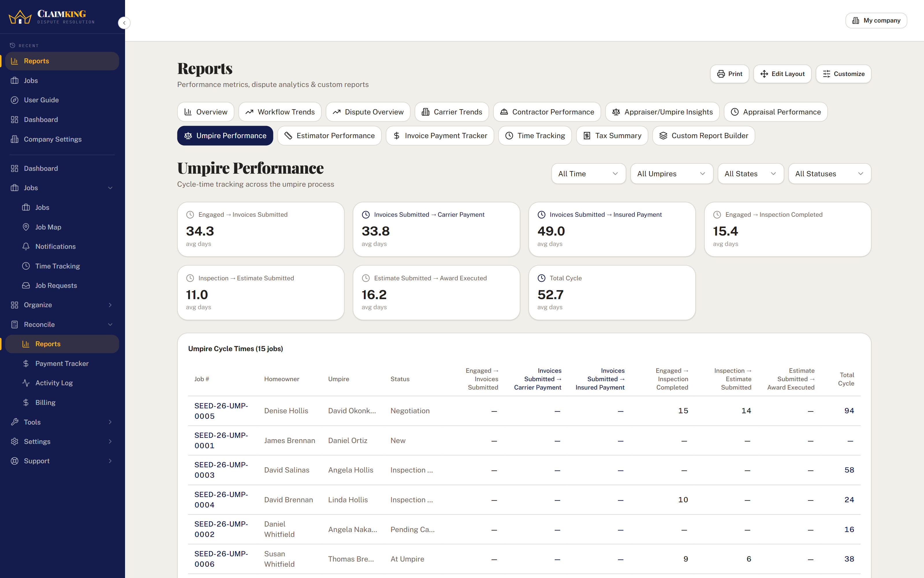This screenshot has width=924, height=578.
Task: Open the All Statuses filter dropdown
Action: tap(830, 174)
